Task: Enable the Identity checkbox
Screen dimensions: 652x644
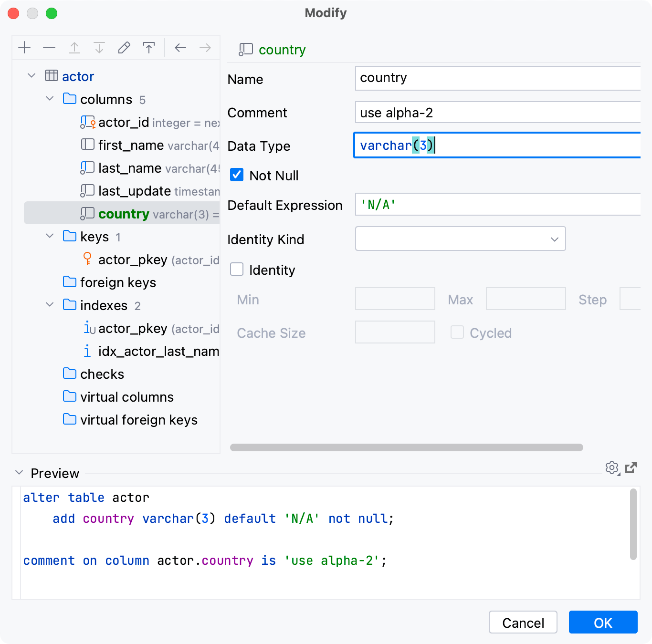Action: point(237,270)
